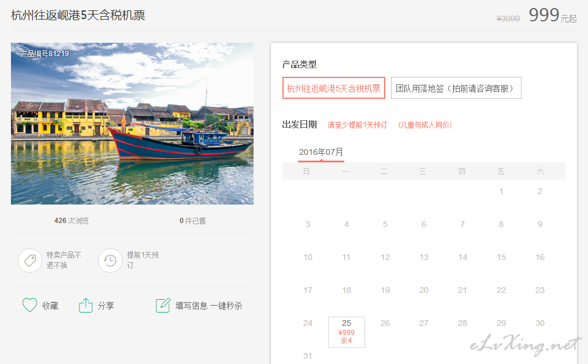Viewport: 588px width, 364px height.
Task: Click calendar date 8
Action: [x=501, y=224]
